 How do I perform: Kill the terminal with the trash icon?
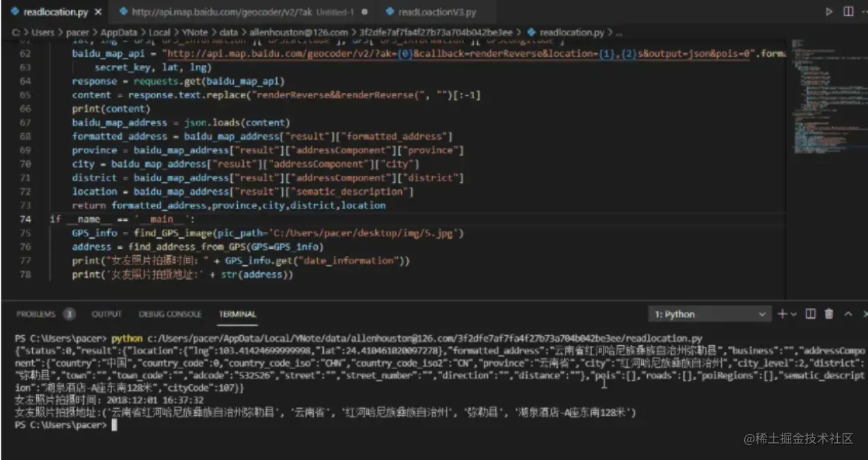coord(829,314)
